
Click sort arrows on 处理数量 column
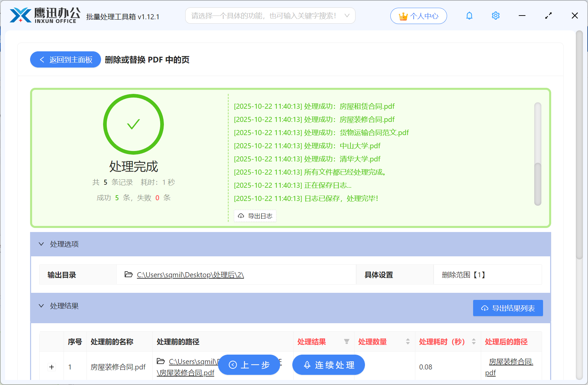408,342
